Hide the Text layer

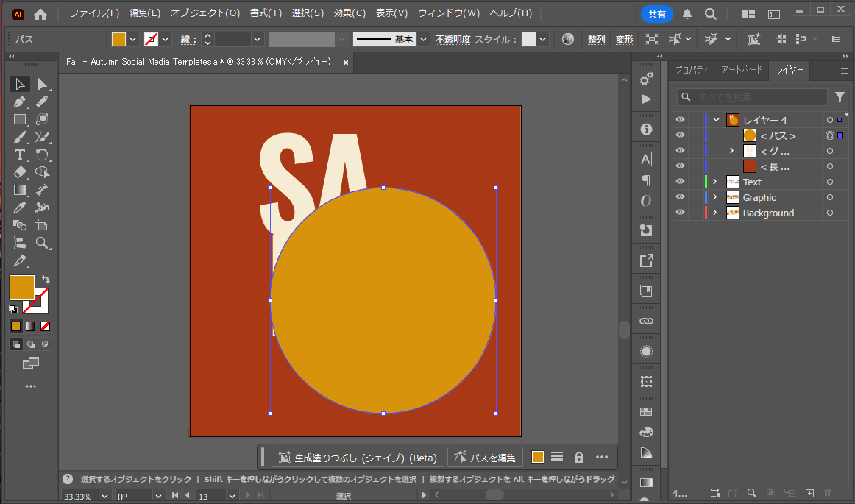coord(680,182)
